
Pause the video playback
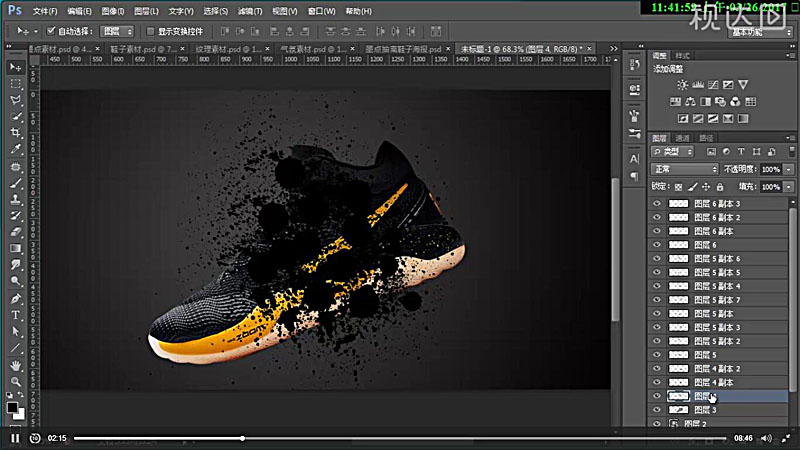click(x=15, y=438)
